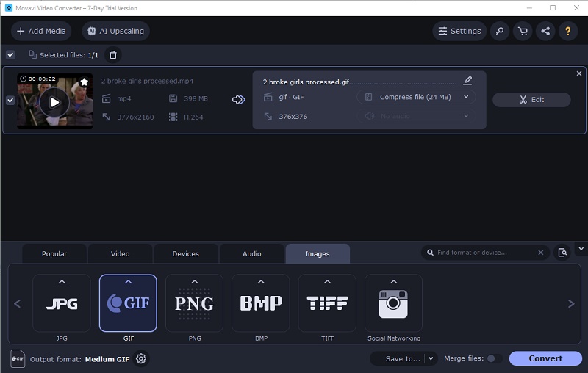Click the star icon on thumbnail

tap(84, 82)
